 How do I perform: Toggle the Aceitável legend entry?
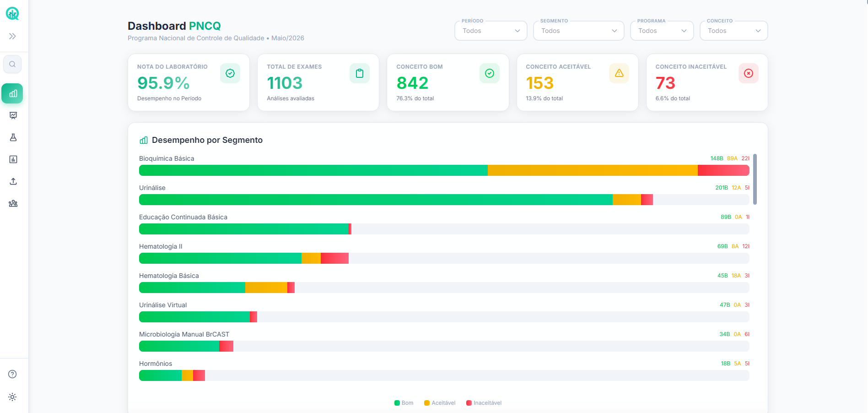point(440,403)
